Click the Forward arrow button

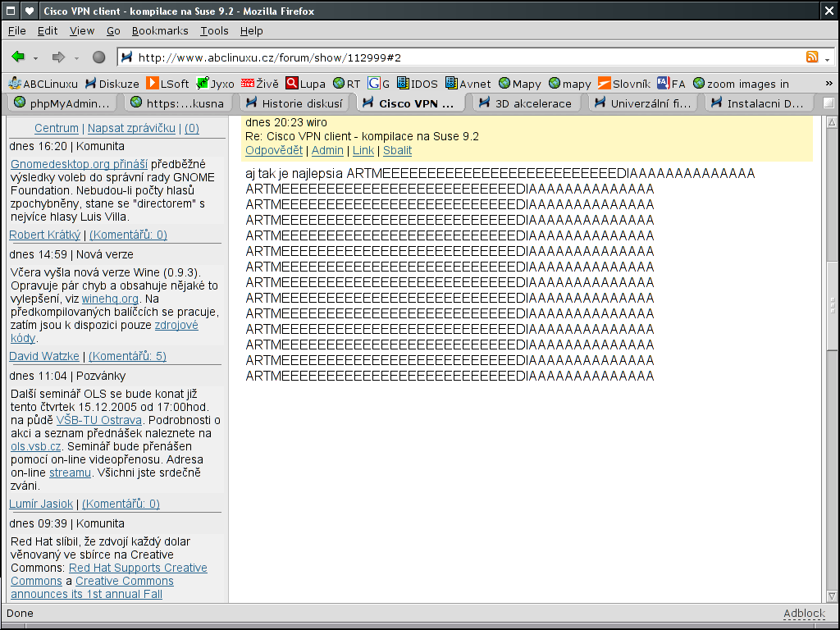(58, 57)
